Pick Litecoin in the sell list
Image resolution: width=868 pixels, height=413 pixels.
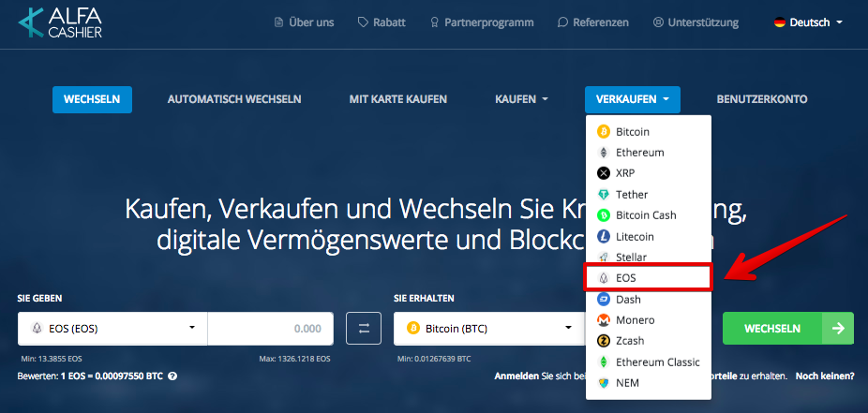click(x=649, y=237)
